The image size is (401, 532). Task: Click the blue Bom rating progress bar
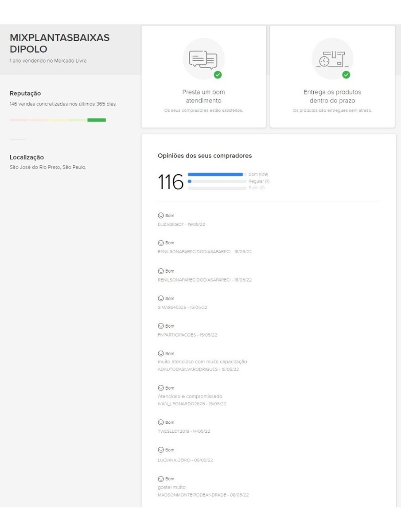pos(215,175)
